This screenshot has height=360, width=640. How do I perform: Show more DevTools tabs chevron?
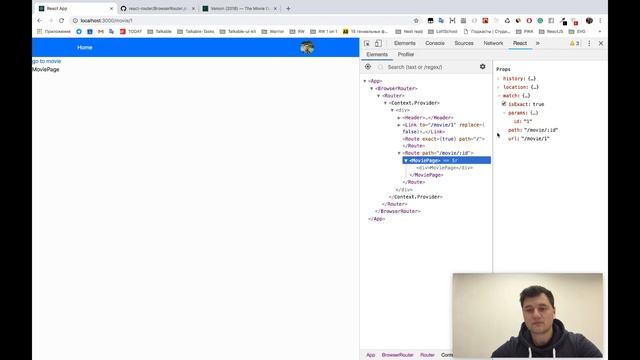pyautogui.click(x=538, y=43)
